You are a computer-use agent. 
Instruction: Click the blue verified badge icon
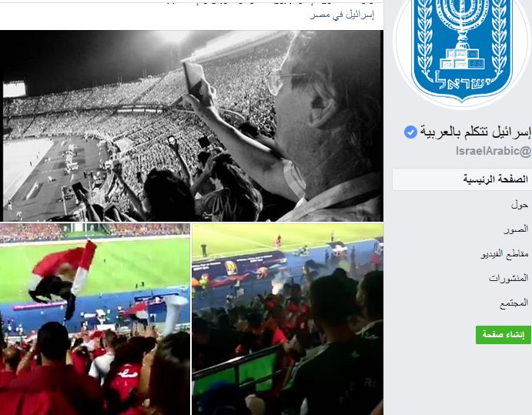[410, 132]
